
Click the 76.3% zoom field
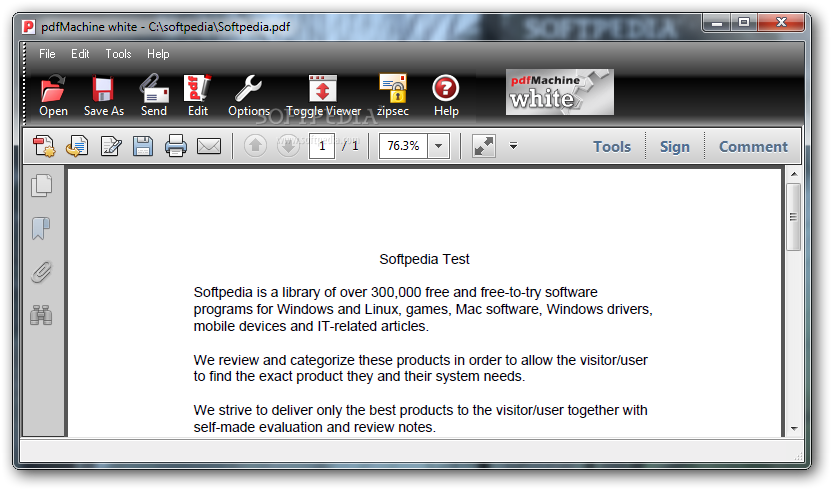[403, 146]
